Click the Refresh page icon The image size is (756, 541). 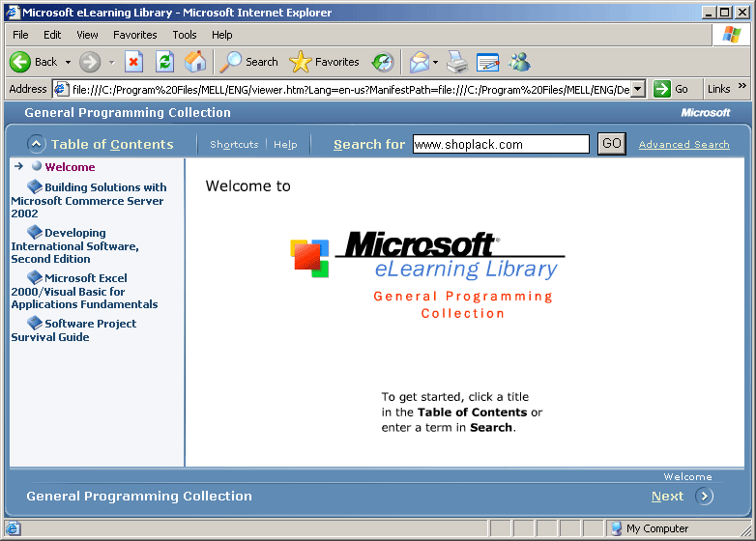[x=165, y=62]
